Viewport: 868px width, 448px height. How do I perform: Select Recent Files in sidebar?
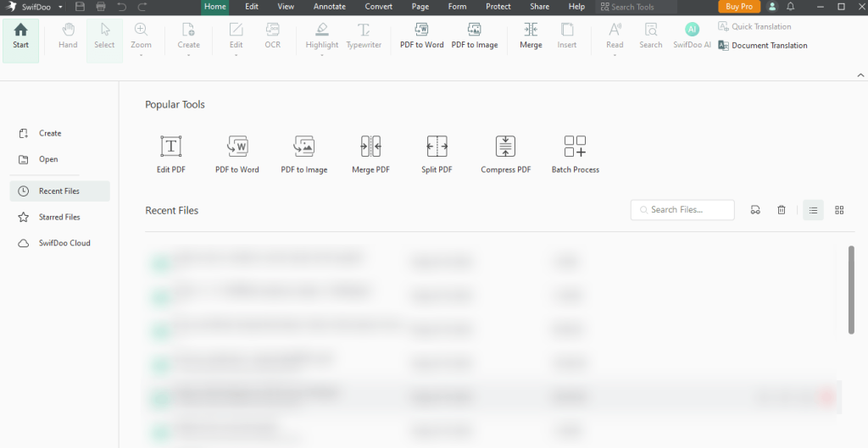[60, 191]
